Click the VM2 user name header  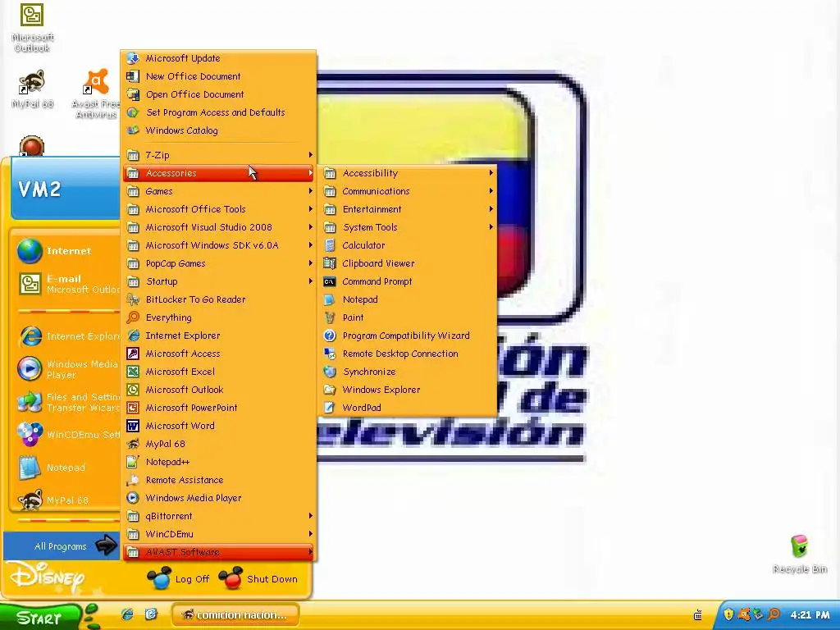[x=39, y=189]
